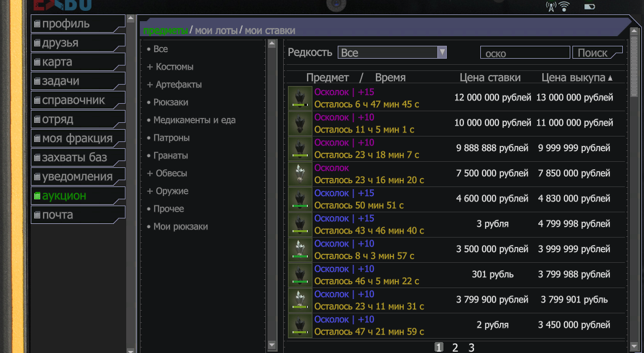Expand the Костюмы category
This screenshot has width=644, height=353.
[170, 67]
